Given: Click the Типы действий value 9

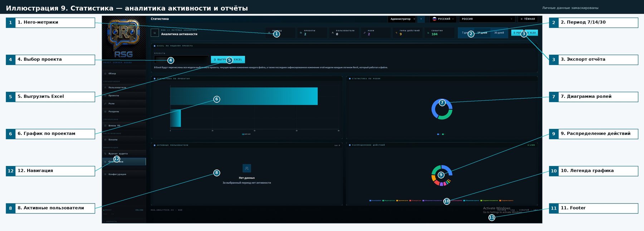Looking at the screenshot, I should [x=401, y=34].
